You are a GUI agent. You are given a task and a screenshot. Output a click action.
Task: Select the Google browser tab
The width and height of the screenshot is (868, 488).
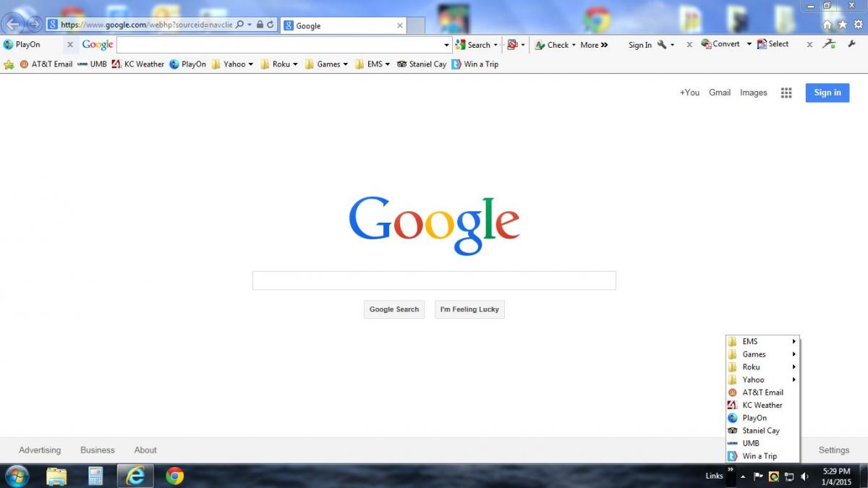tap(343, 25)
